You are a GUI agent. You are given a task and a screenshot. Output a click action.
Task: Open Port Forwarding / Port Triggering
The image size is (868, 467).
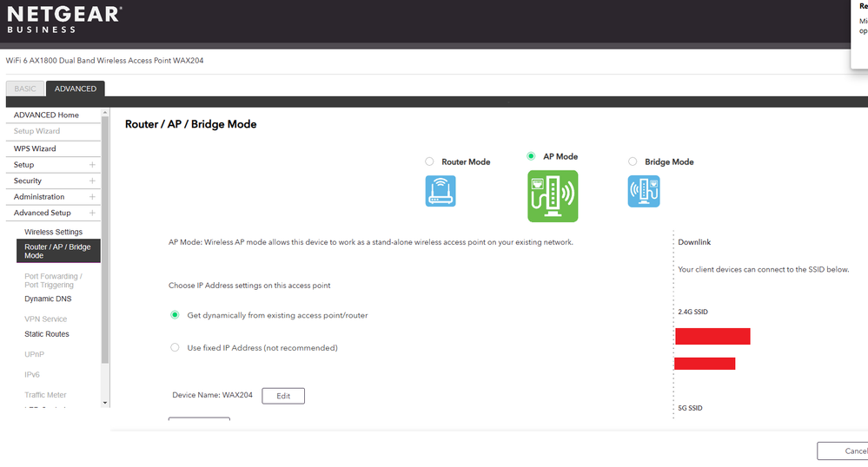click(x=53, y=280)
